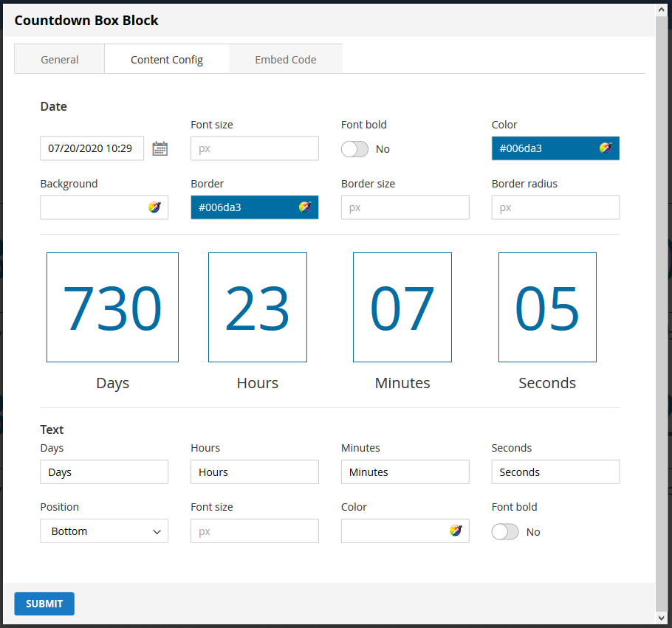Expand the Position dropdown showing Bottom

click(x=104, y=531)
